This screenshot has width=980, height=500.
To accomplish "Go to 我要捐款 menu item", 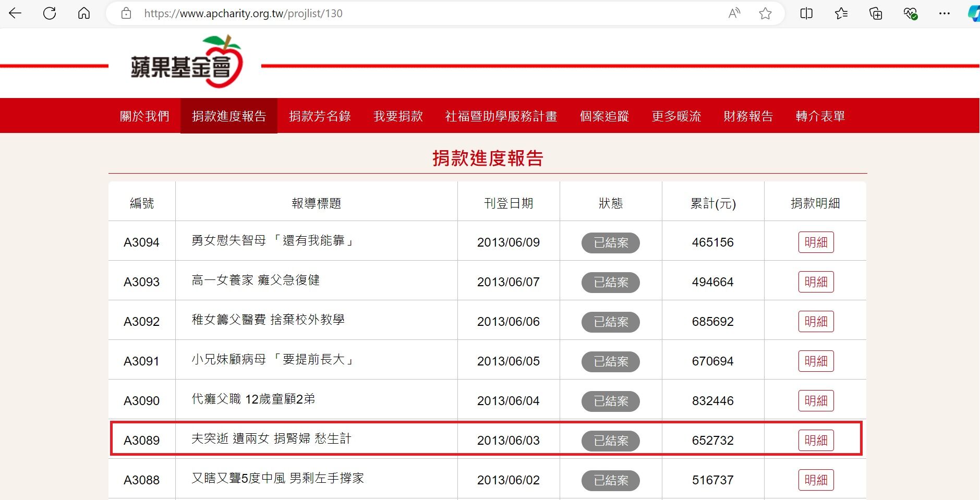I will (398, 116).
